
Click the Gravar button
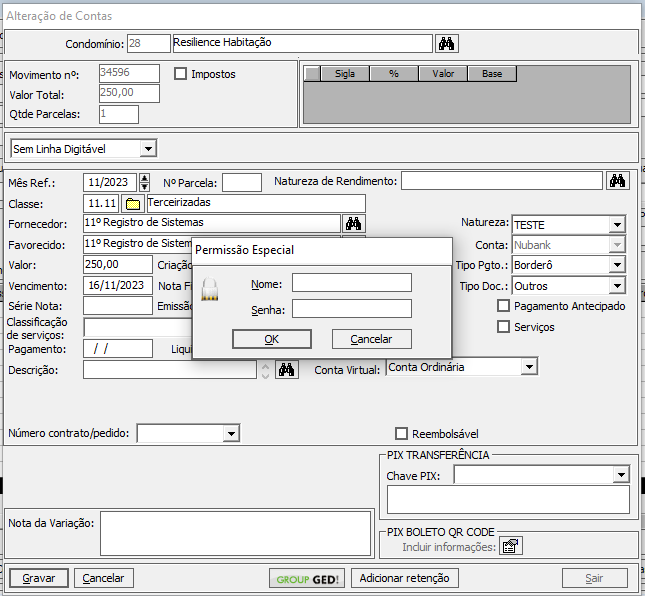coord(39,578)
